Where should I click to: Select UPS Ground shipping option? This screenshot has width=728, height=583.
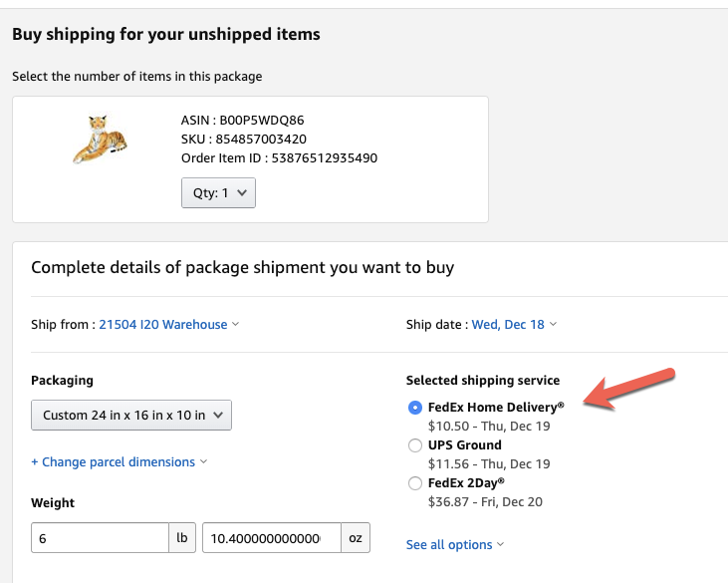[415, 445]
